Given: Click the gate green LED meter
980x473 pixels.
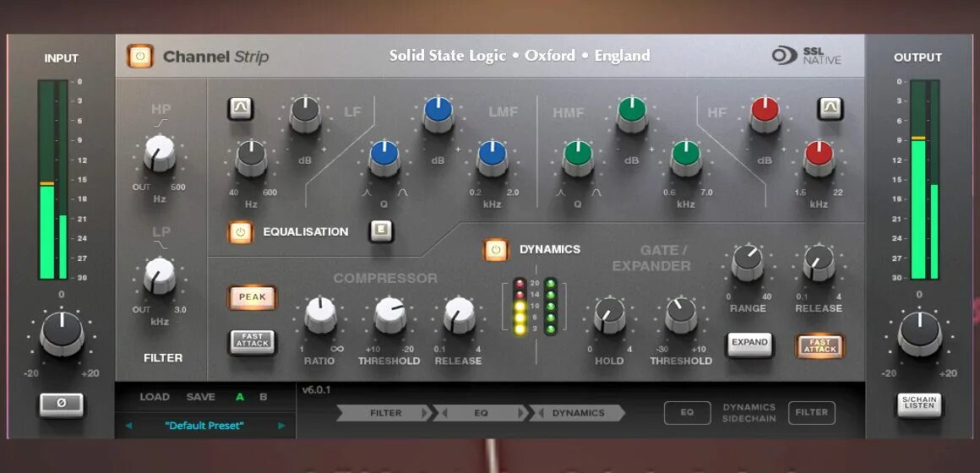Looking at the screenshot, I should coord(550,306).
